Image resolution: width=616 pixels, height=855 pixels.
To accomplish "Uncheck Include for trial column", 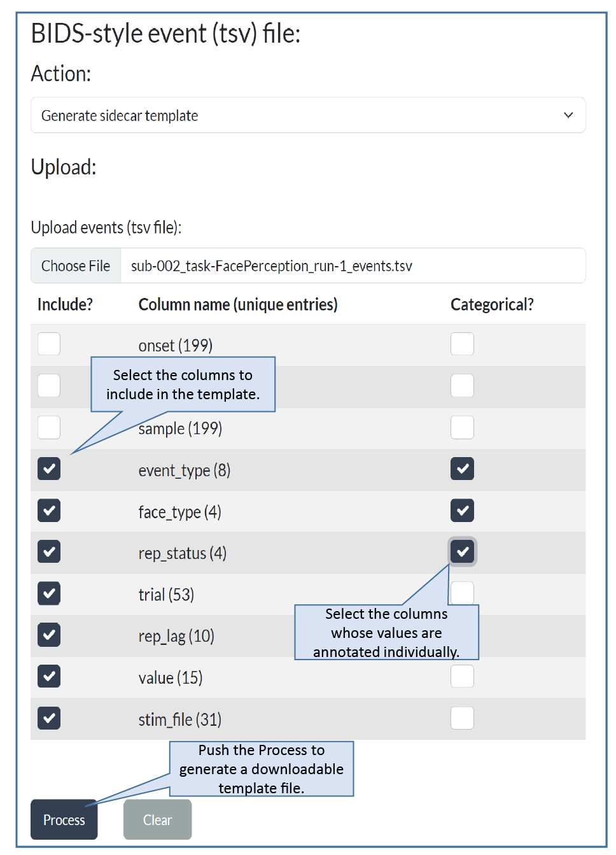I will 49,593.
